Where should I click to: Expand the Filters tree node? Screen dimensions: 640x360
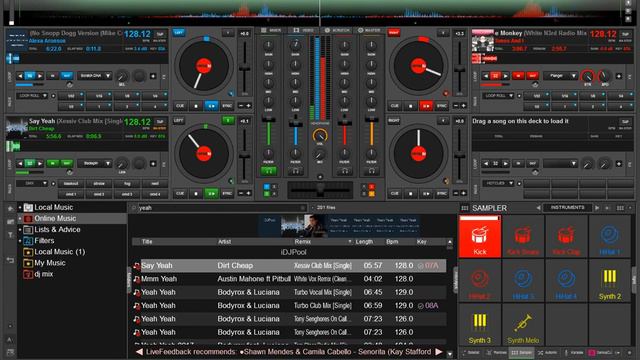[x=19, y=241]
